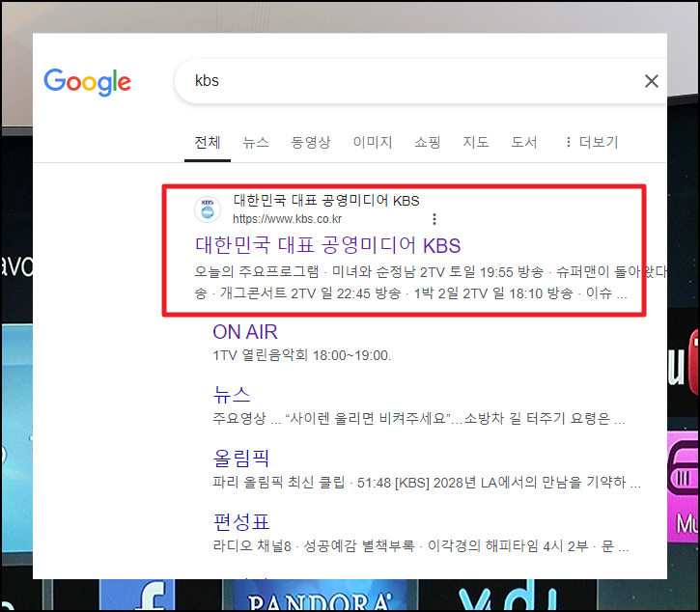This screenshot has width=700, height=612.
Task: Open the 뉴스 sitelink under KBS
Action: pyautogui.click(x=232, y=395)
